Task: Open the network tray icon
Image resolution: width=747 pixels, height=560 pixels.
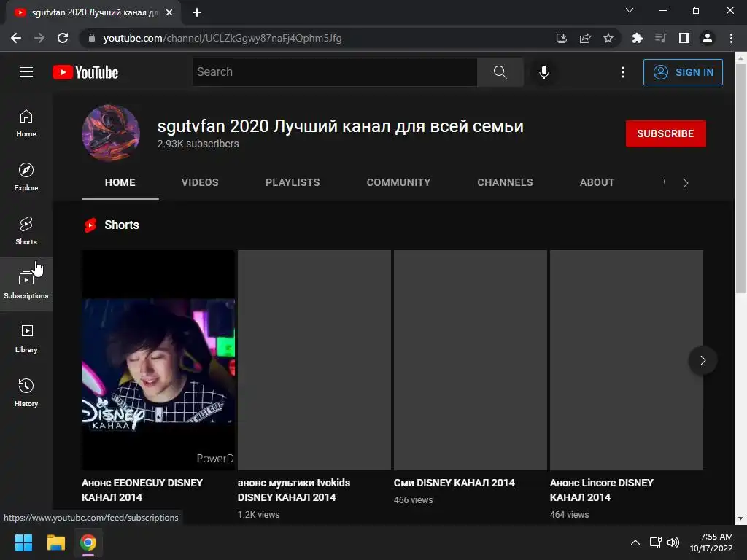Action: tap(656, 542)
